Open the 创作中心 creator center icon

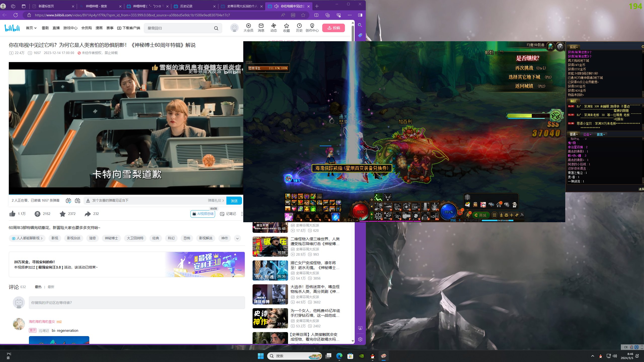click(x=312, y=28)
